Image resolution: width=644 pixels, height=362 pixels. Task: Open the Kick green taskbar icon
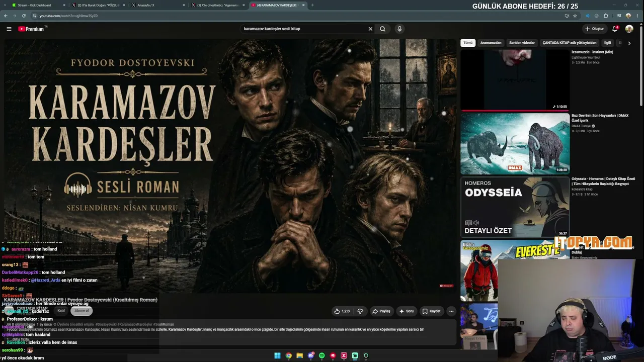pyautogui.click(x=355, y=355)
